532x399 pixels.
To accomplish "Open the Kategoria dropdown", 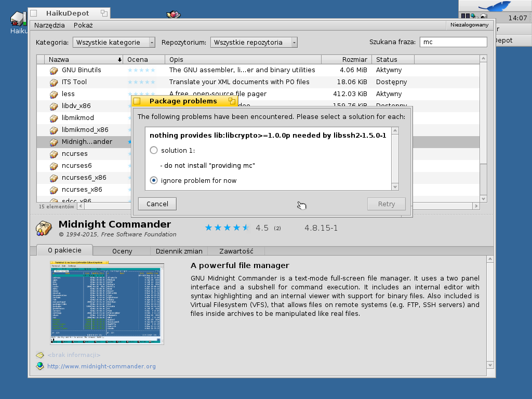I will click(x=114, y=43).
